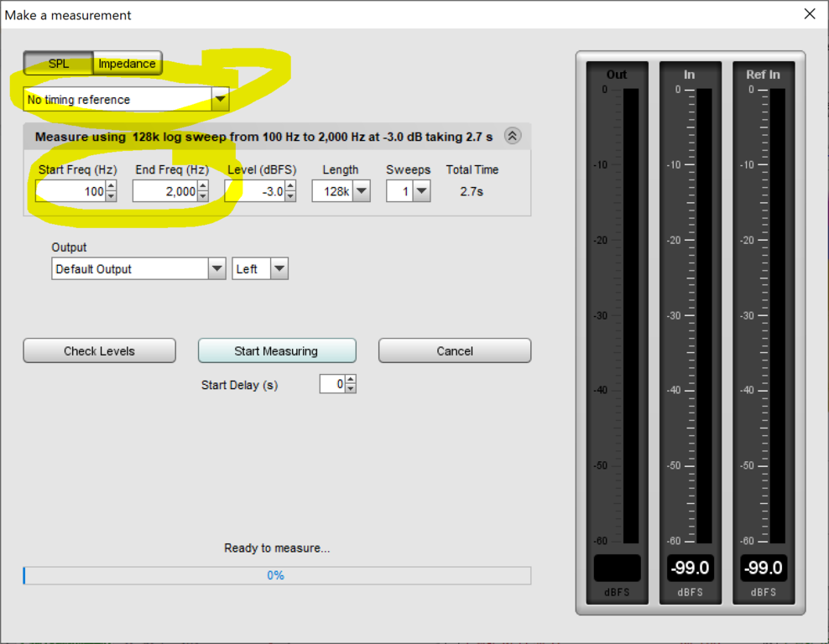Decrease the End Freq value
This screenshot has height=644, width=829.
coord(203,196)
